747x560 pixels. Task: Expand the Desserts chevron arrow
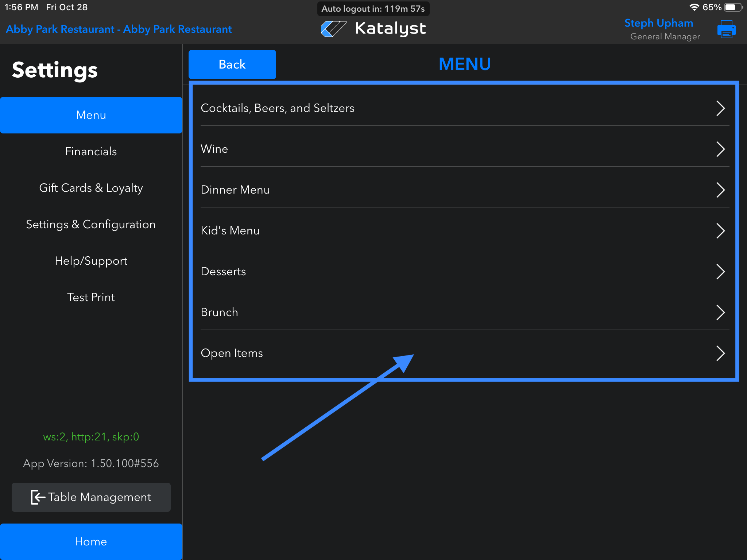[x=720, y=272]
